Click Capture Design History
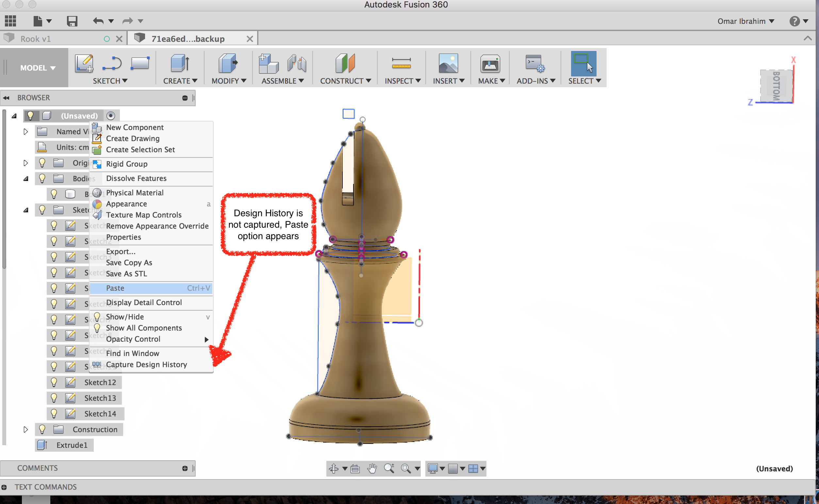 tap(146, 364)
